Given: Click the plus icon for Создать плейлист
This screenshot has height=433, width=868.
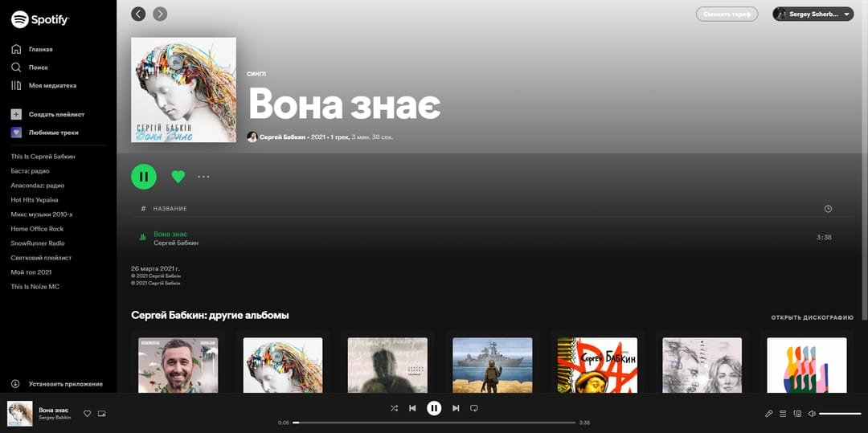Looking at the screenshot, I should (17, 114).
